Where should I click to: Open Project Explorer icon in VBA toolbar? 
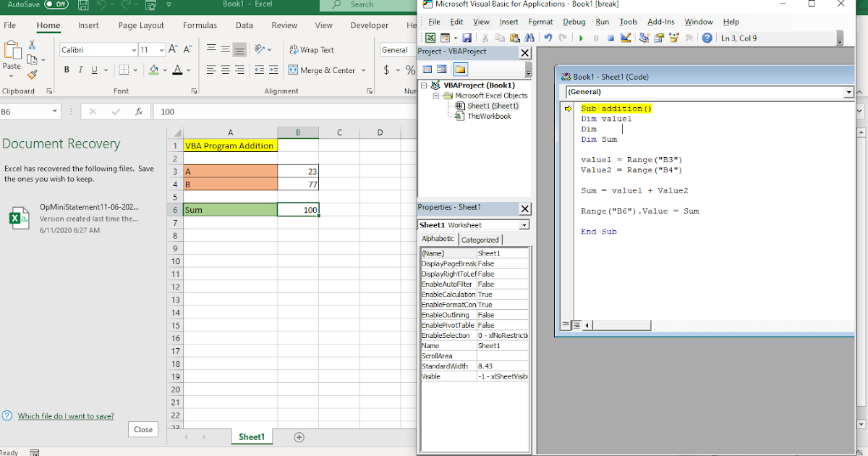click(x=644, y=38)
